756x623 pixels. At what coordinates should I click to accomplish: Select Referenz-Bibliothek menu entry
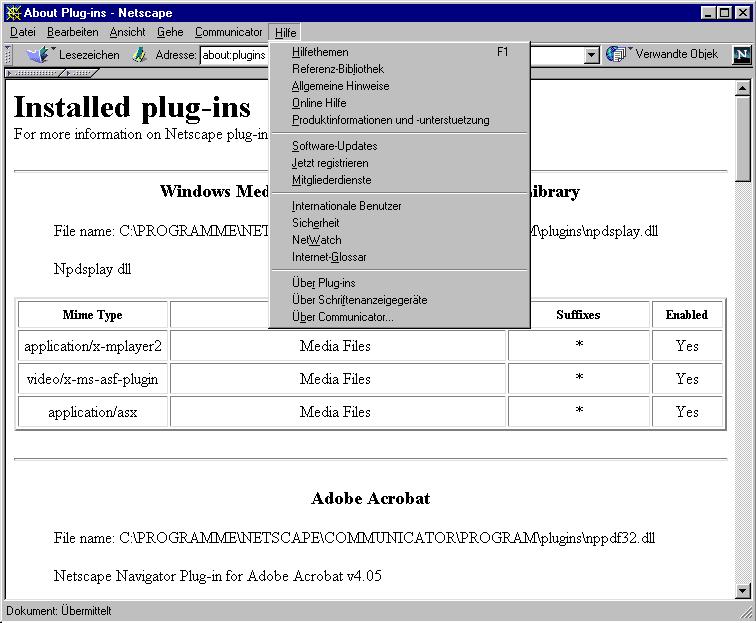[399, 69]
